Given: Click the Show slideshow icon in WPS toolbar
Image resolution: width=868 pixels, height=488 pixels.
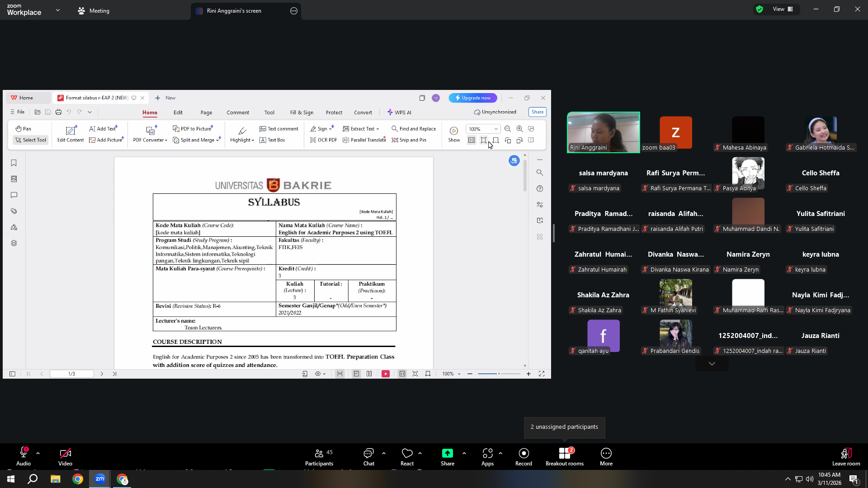Looking at the screenshot, I should tap(454, 134).
